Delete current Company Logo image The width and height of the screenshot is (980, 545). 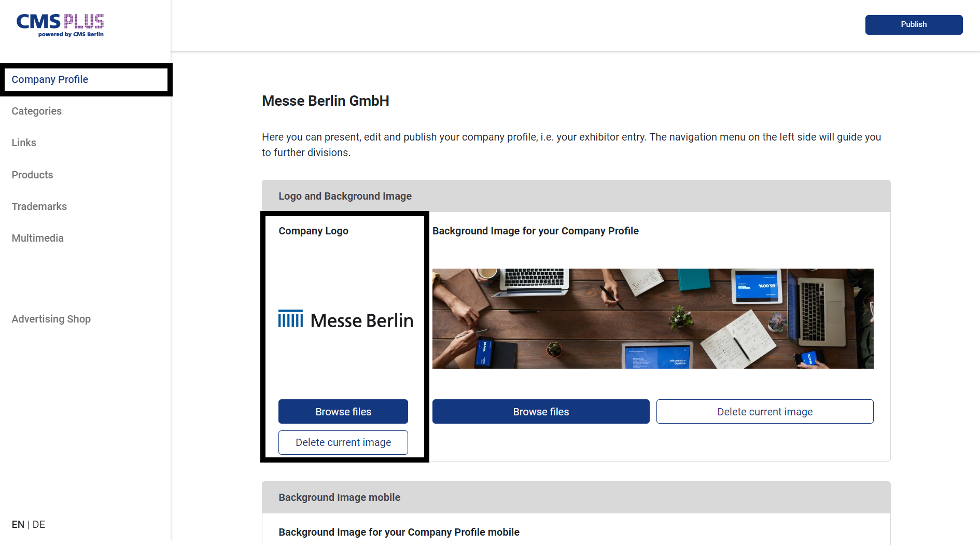[343, 442]
